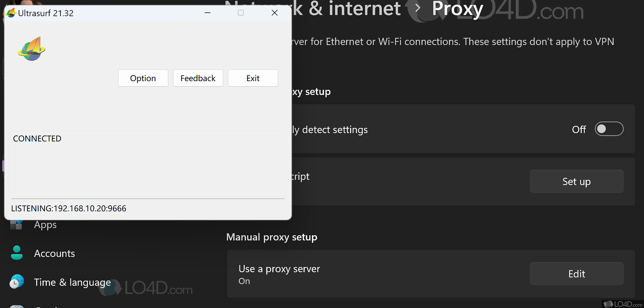The height and width of the screenshot is (308, 644).
Task: Click the Apps sidebar icon
Action: pos(16,225)
